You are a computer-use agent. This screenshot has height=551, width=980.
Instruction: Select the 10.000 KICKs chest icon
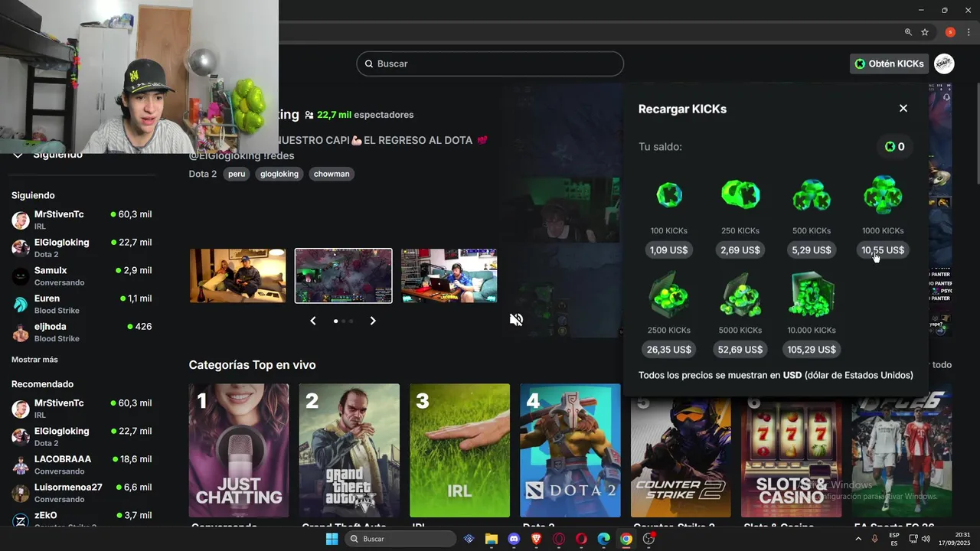click(x=812, y=295)
